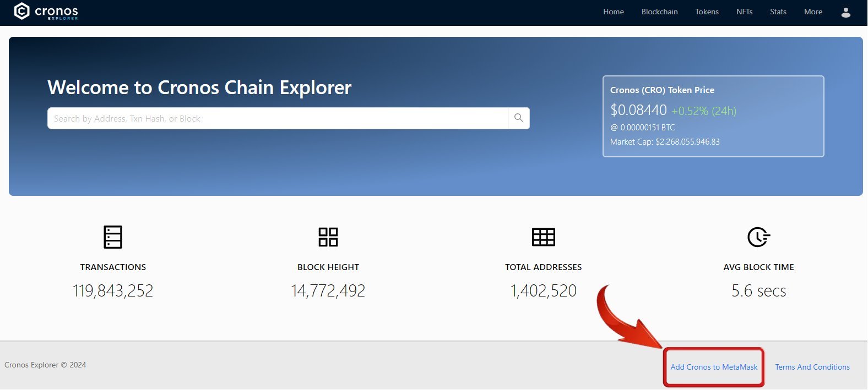Expand the More menu
The image size is (868, 390).
[x=813, y=12]
